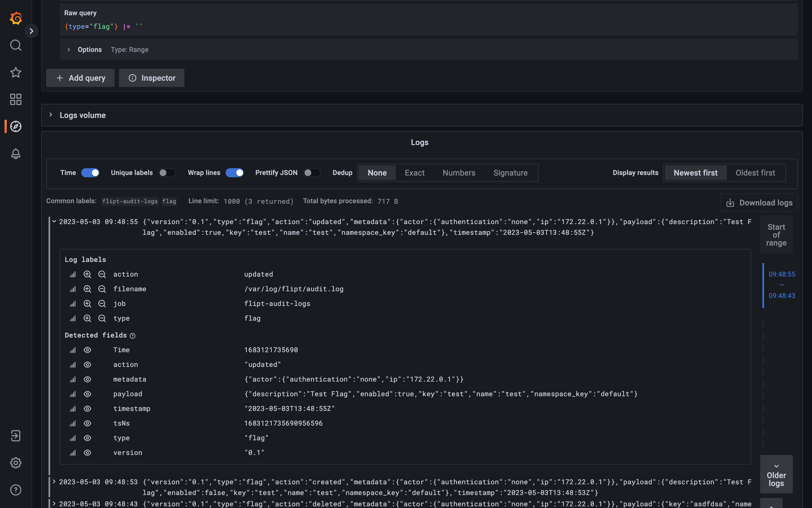Open the help question mark icon
812x508 pixels.
tap(16, 490)
